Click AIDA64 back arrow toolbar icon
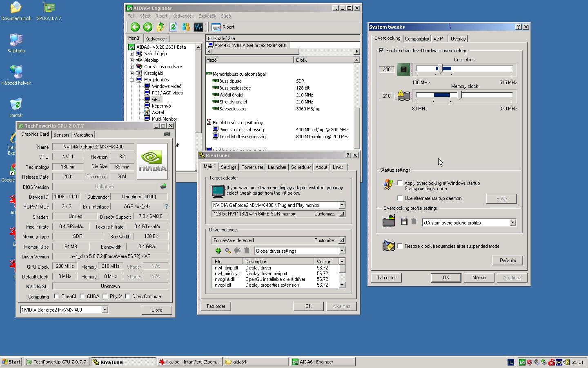 point(135,27)
